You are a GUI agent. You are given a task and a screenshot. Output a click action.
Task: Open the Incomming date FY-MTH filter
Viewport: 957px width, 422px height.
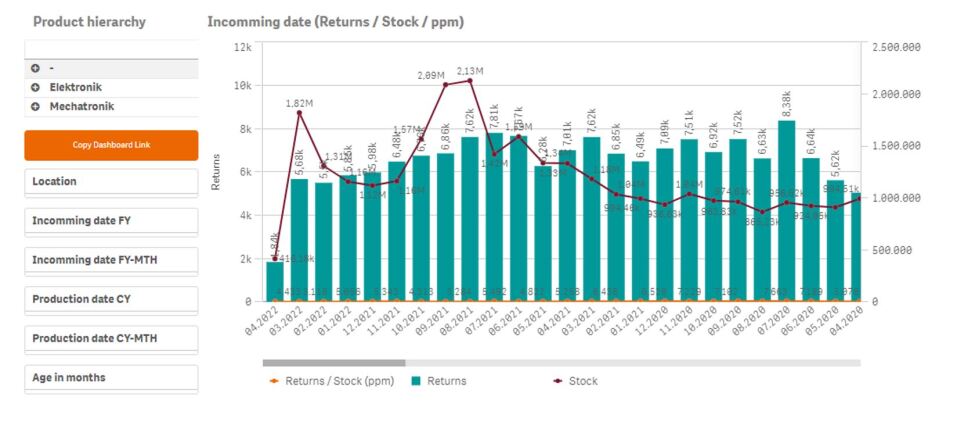pyautogui.click(x=111, y=260)
